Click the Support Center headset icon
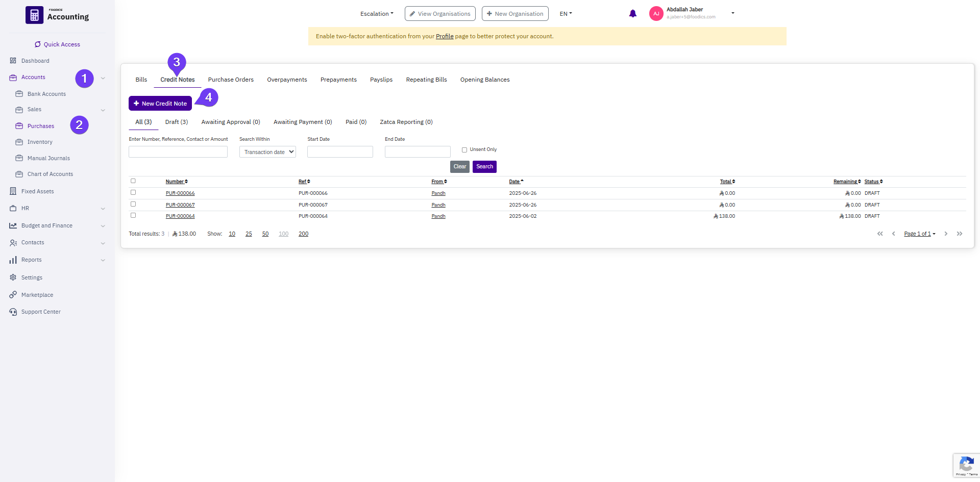Screen dimensions: 980x482 click(13, 312)
